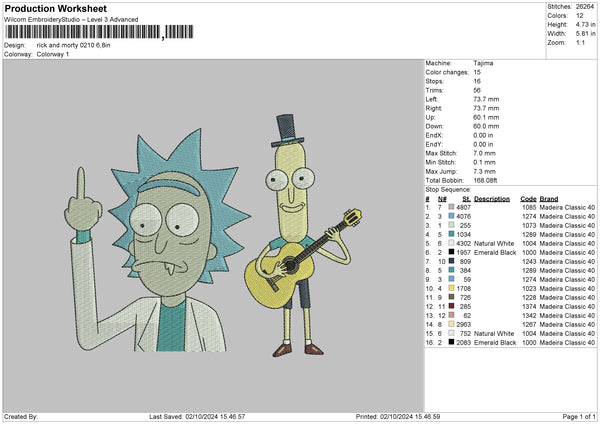Select the Width value 5.81 in

[585, 34]
